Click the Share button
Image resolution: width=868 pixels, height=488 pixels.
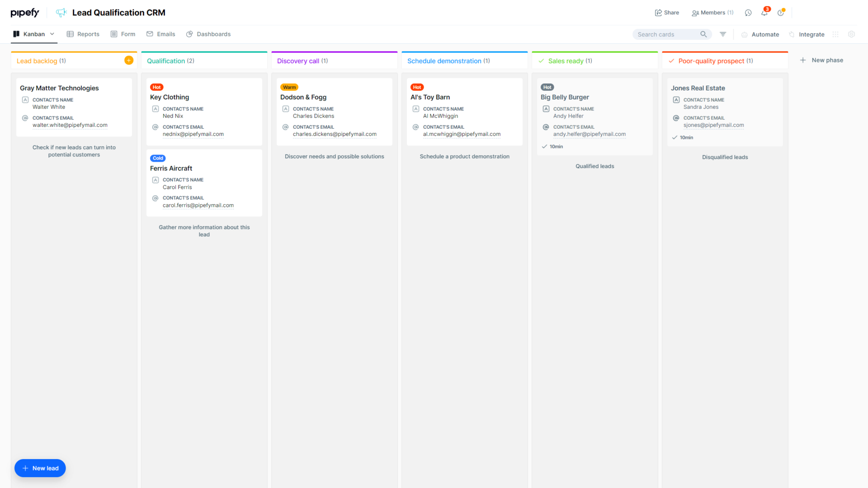[x=667, y=13]
